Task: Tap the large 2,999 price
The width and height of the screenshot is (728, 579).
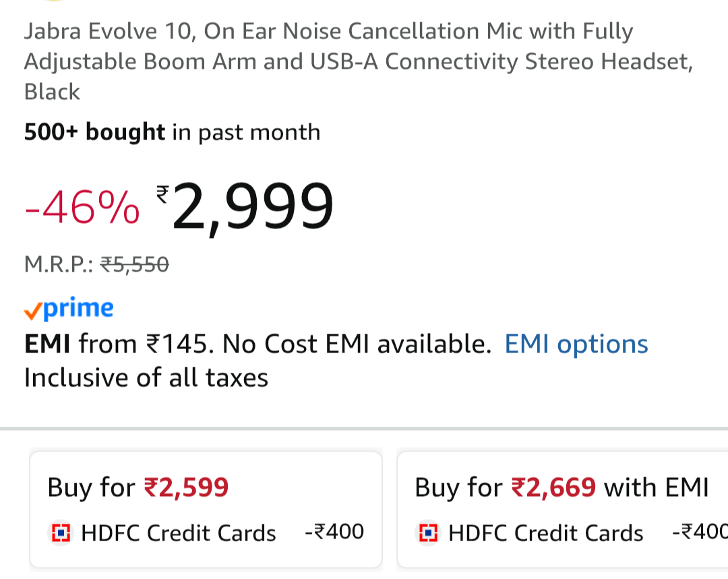Action: [x=253, y=208]
